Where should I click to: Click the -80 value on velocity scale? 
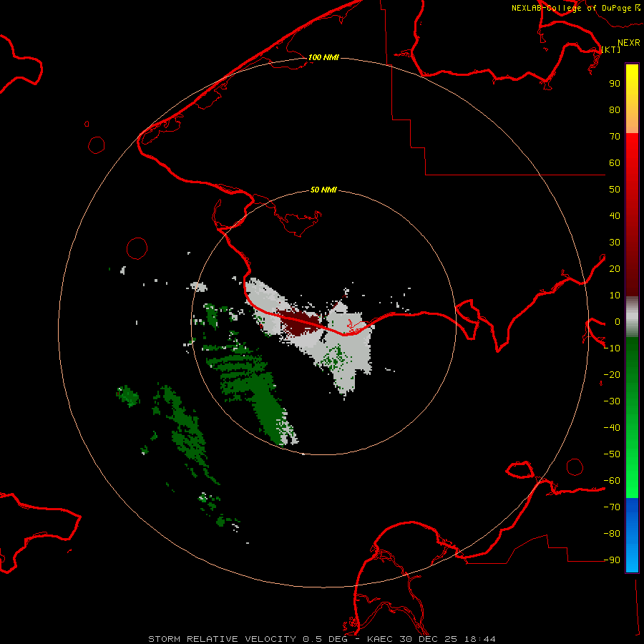(612, 534)
